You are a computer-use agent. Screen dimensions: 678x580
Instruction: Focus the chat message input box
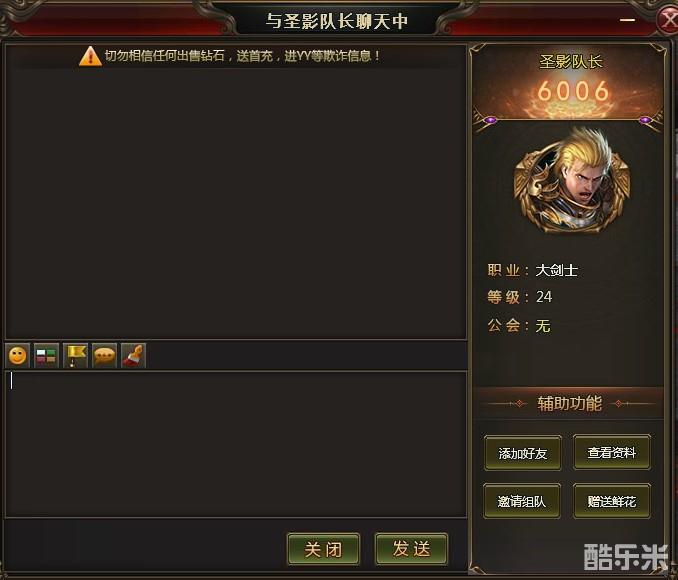click(x=236, y=444)
